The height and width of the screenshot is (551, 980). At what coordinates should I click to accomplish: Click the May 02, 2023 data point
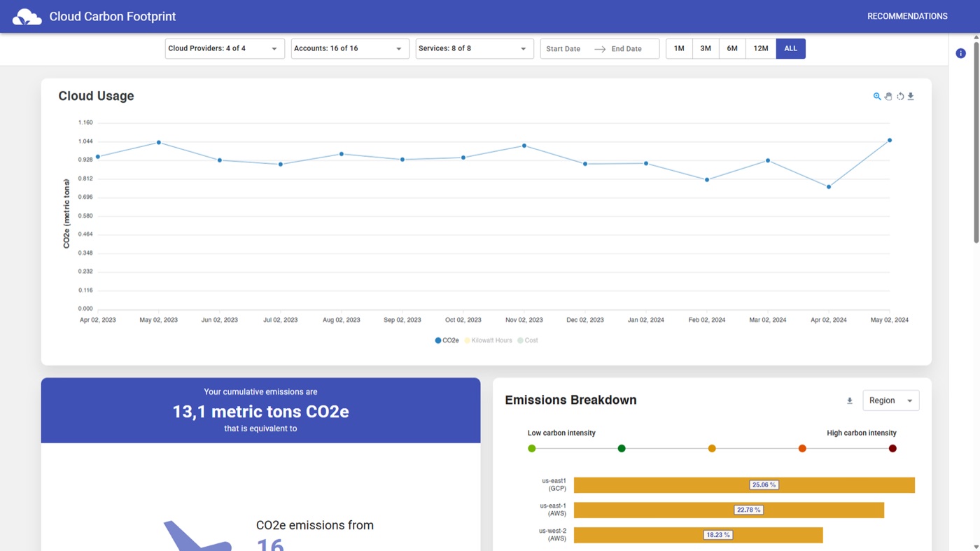pyautogui.click(x=159, y=143)
